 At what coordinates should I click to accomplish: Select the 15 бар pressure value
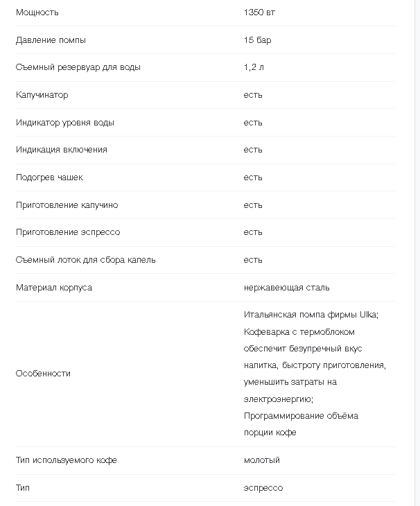(257, 40)
